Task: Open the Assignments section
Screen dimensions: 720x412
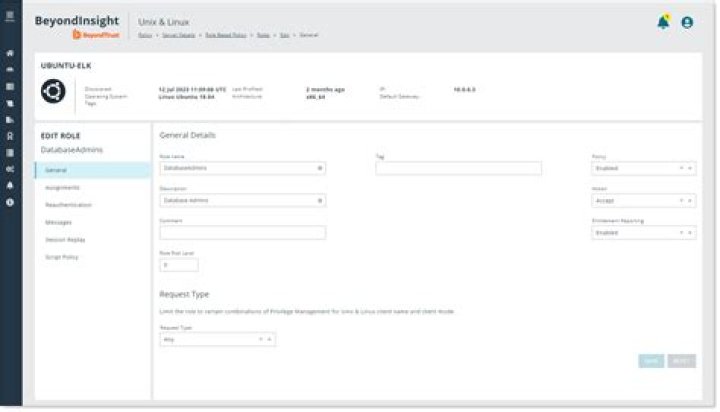Action: (x=62, y=187)
